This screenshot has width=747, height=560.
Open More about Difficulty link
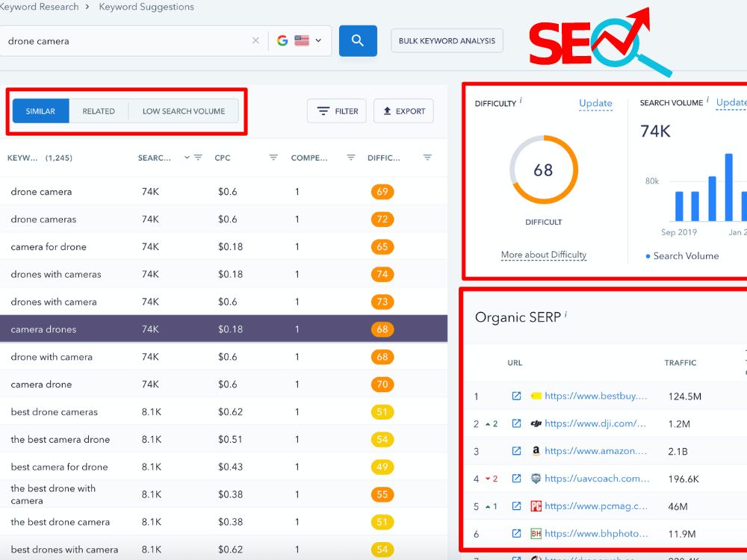click(544, 255)
